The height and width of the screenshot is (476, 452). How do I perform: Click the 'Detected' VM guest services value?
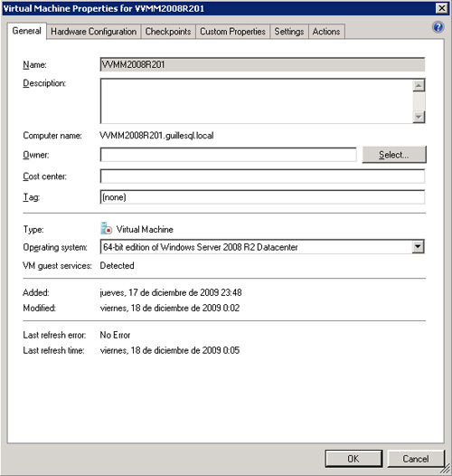point(118,266)
